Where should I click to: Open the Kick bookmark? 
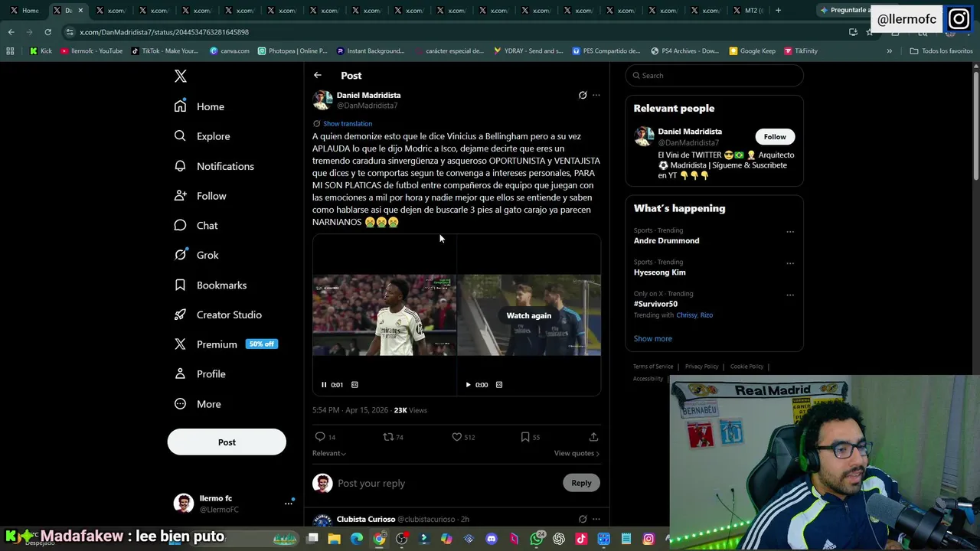41,51
